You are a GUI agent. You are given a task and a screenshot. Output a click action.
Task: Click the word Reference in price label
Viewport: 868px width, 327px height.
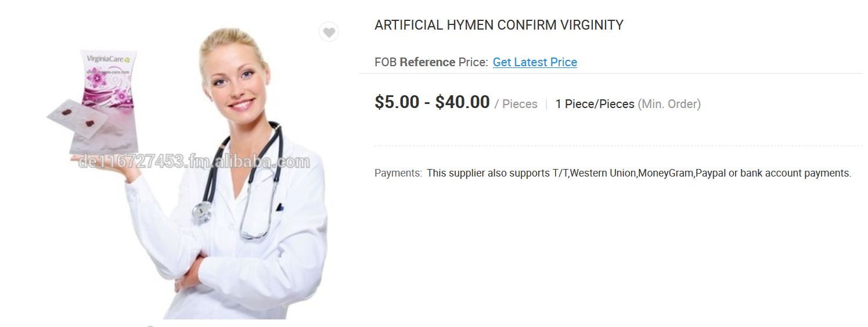427,62
